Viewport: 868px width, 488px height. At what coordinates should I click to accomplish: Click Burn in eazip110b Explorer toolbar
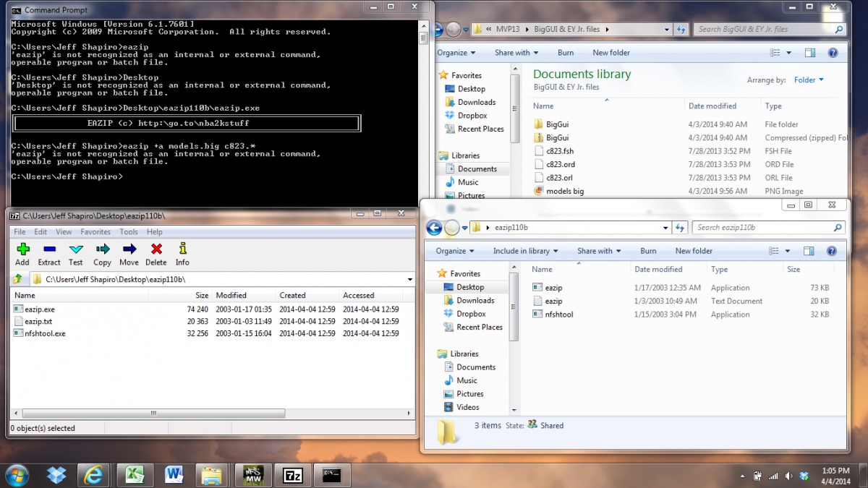[x=648, y=251]
